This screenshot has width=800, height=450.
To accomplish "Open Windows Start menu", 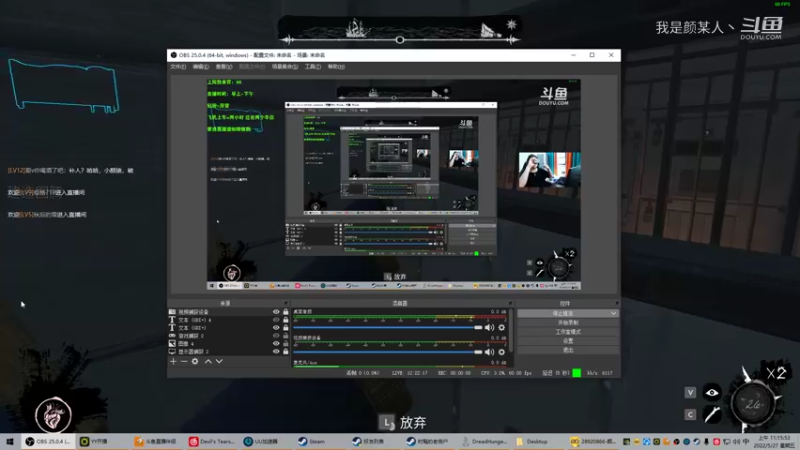I will [x=10, y=441].
